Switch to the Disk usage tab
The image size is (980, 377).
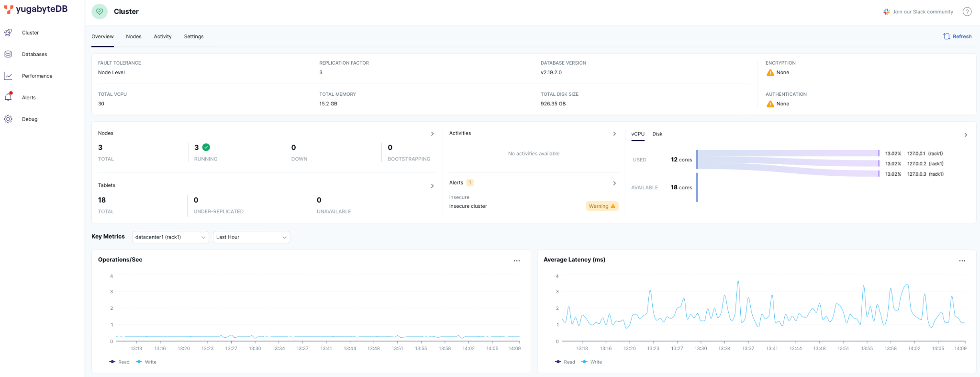657,134
